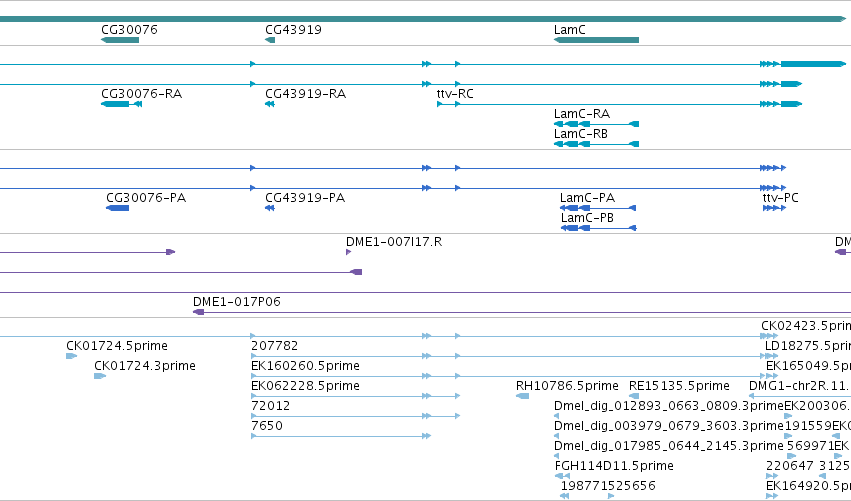The image size is (851, 501).
Task: Select the LamC-RB transcript label
Action: 581,134
